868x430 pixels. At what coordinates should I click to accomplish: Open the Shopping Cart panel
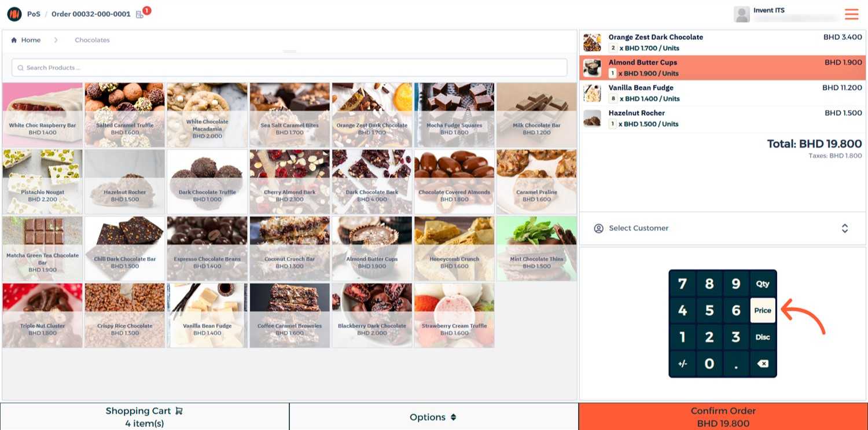click(145, 417)
